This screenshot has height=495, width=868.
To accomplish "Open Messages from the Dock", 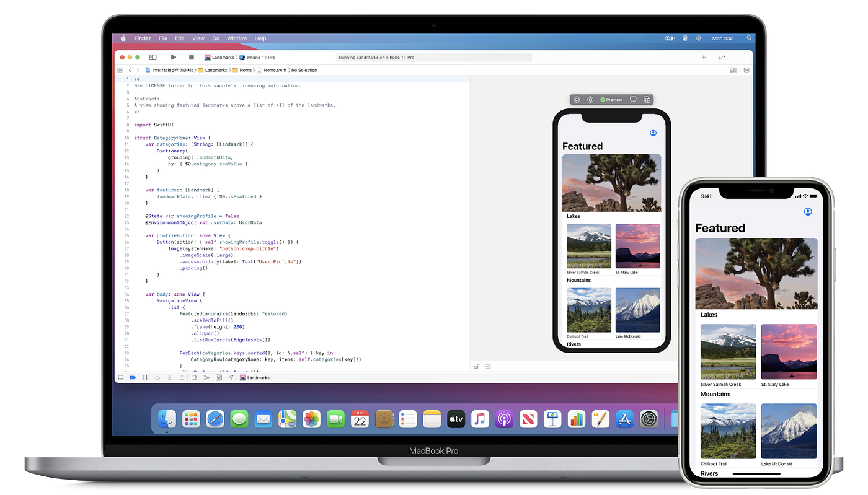I will click(239, 419).
